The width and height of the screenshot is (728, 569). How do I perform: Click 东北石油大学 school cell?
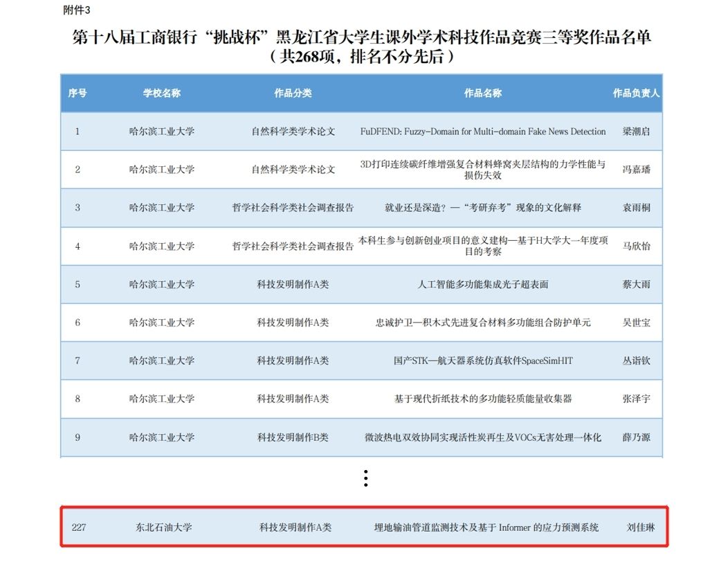(x=164, y=527)
